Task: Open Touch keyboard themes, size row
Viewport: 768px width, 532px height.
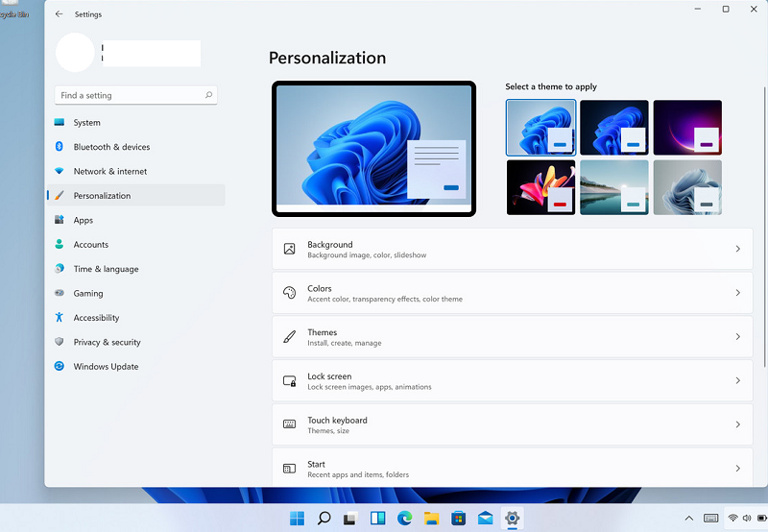Action: point(513,424)
